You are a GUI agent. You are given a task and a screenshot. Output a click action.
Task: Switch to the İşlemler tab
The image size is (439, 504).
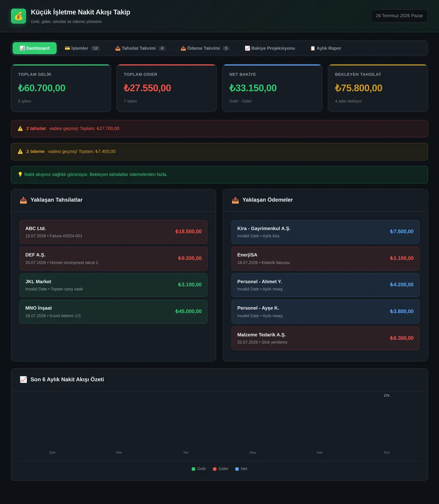point(82,48)
